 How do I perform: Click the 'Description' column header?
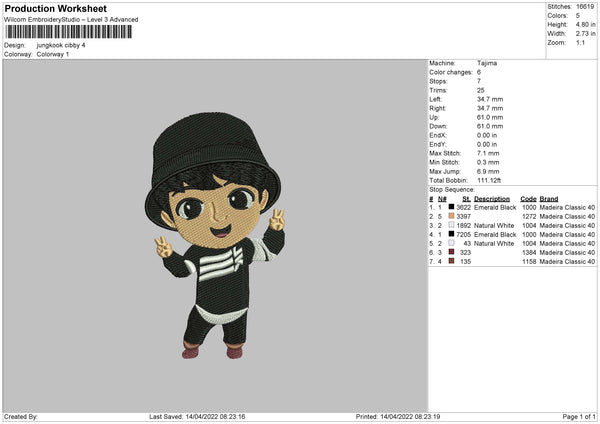tap(492, 199)
